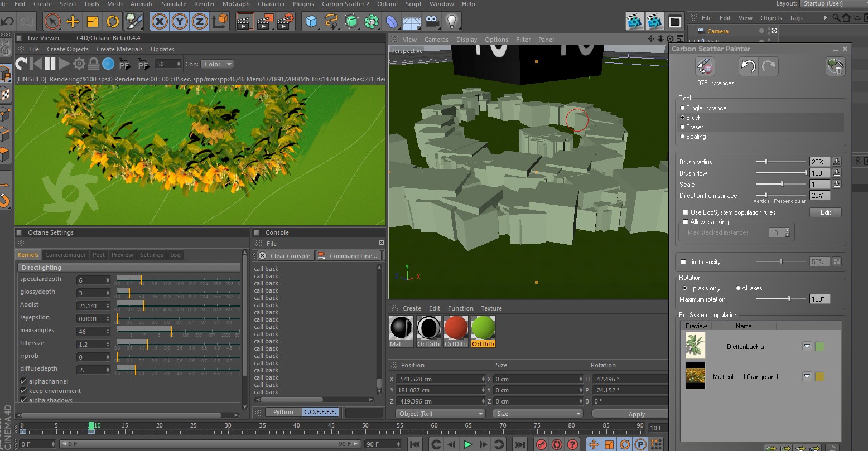Toggle X axis lock
868x451 pixels.
point(160,22)
